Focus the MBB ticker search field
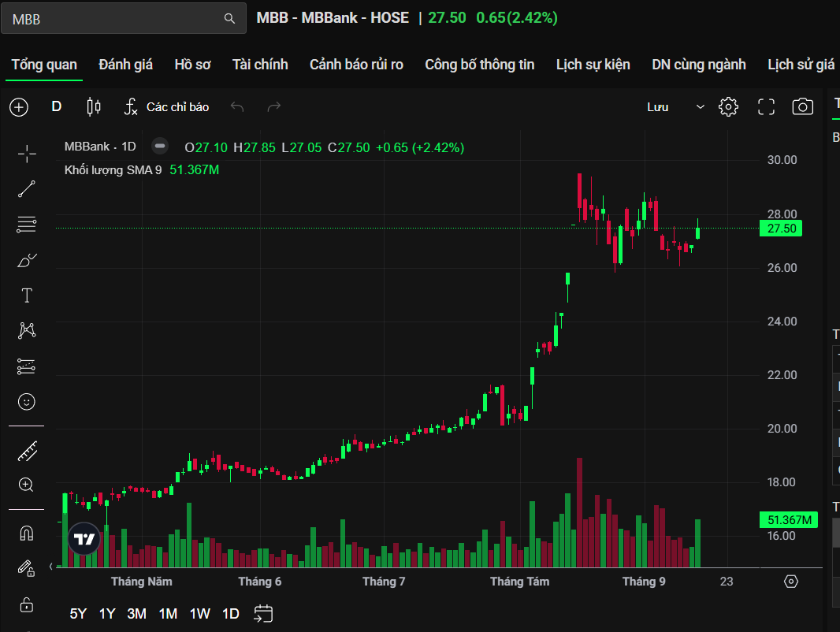This screenshot has height=632, width=840. [123, 19]
